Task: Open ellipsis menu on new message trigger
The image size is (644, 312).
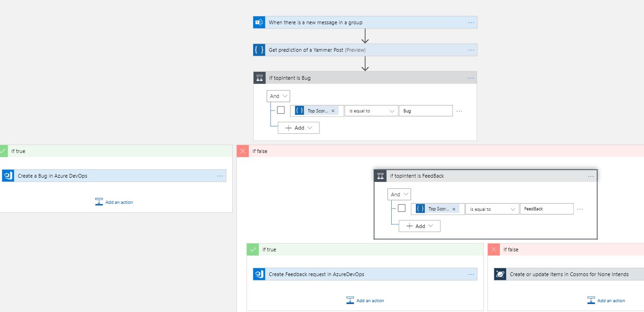Action: (x=471, y=22)
